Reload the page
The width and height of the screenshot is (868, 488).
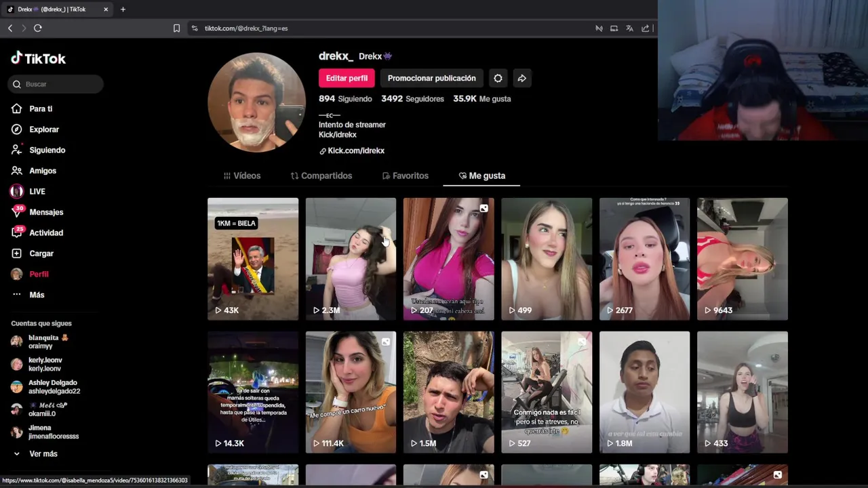(38, 28)
